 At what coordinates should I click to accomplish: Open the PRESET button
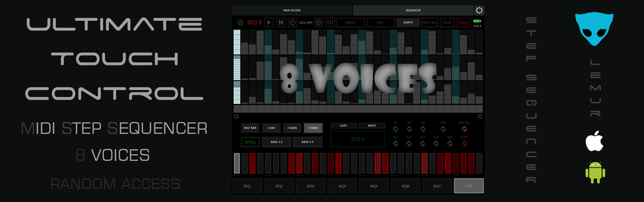coord(350,23)
